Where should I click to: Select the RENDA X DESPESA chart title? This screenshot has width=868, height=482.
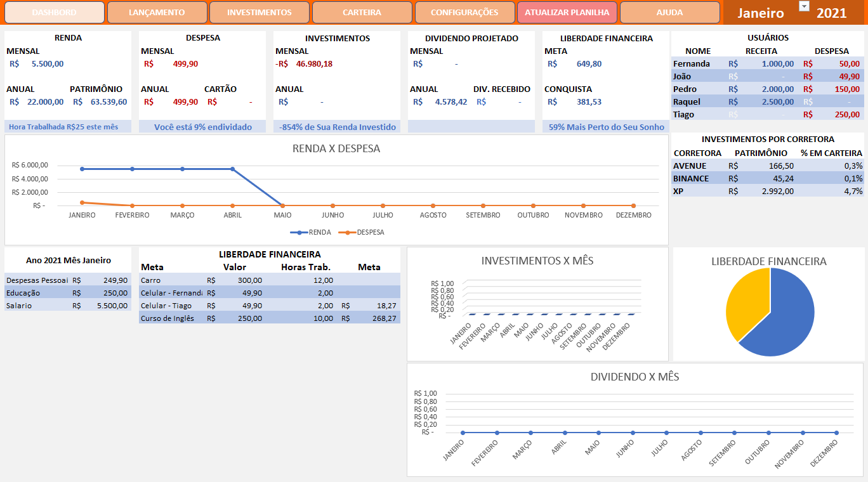tap(335, 148)
